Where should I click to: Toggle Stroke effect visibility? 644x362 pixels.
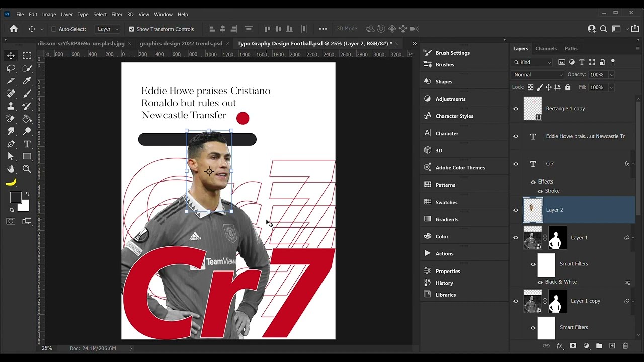point(540,191)
